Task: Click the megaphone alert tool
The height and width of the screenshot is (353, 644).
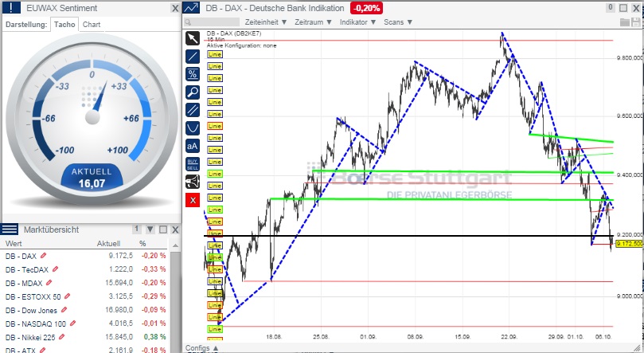Action: click(x=193, y=182)
